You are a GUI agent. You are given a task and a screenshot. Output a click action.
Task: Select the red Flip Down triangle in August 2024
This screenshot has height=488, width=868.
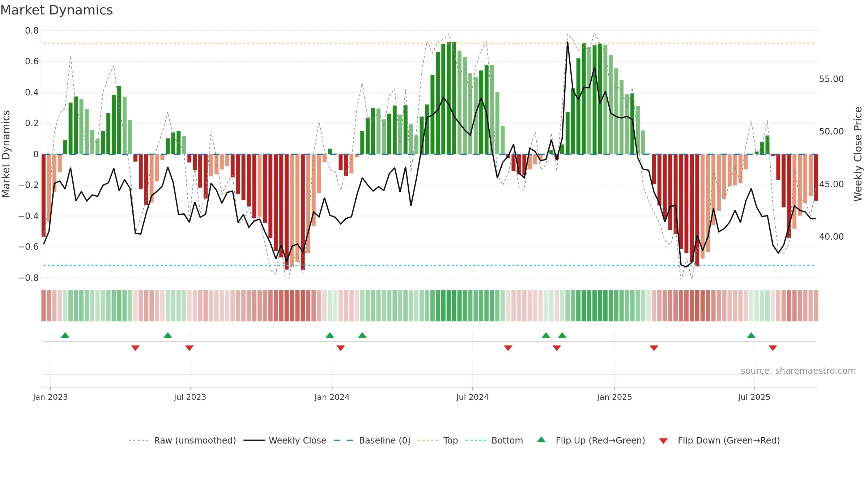pyautogui.click(x=508, y=348)
